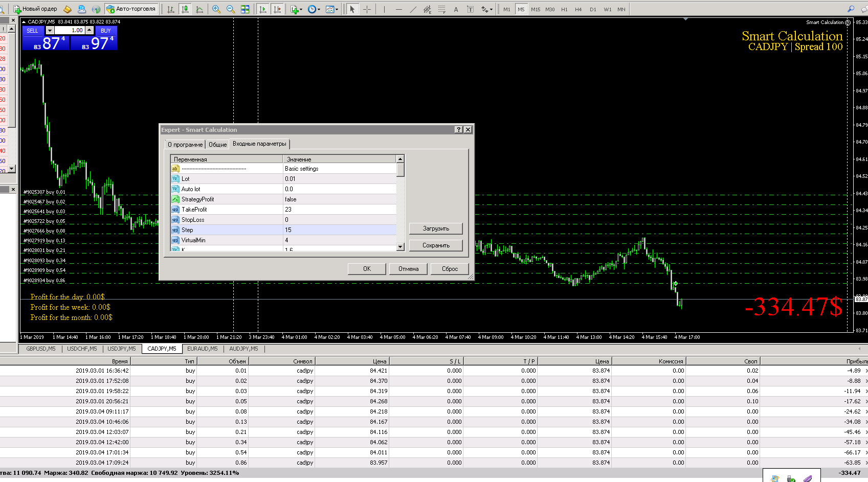
Task: Toggle the Авто-торговля button
Action: point(130,9)
